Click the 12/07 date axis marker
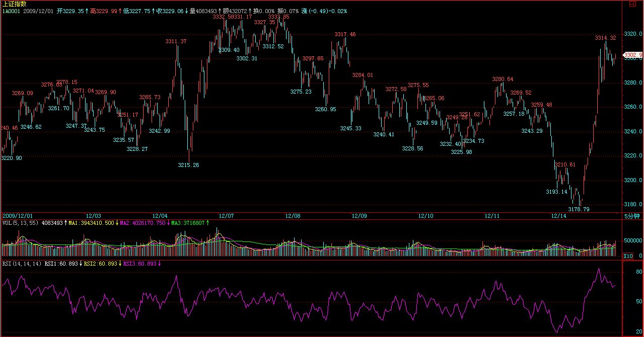This screenshot has height=337, width=644. pyautogui.click(x=227, y=216)
